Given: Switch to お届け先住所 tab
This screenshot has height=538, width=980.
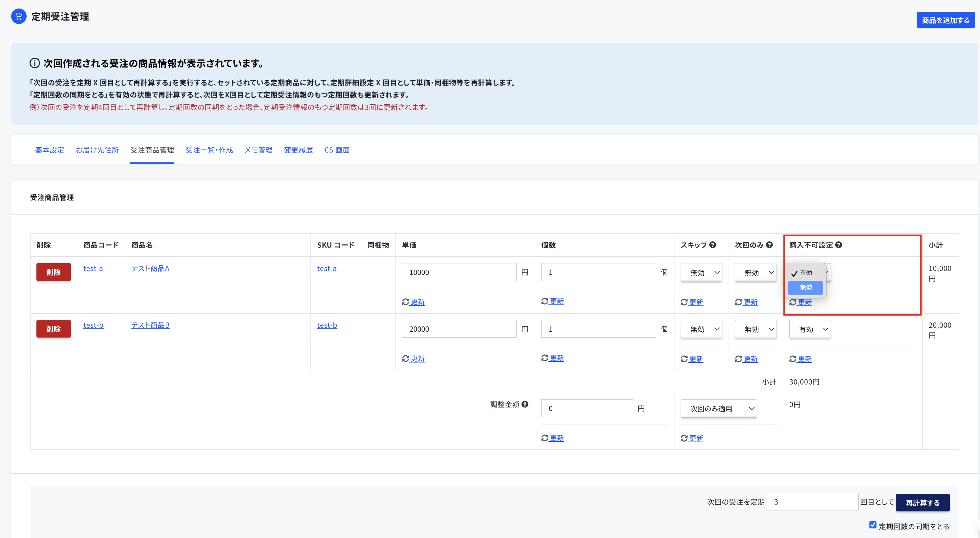Looking at the screenshot, I should pyautogui.click(x=97, y=150).
